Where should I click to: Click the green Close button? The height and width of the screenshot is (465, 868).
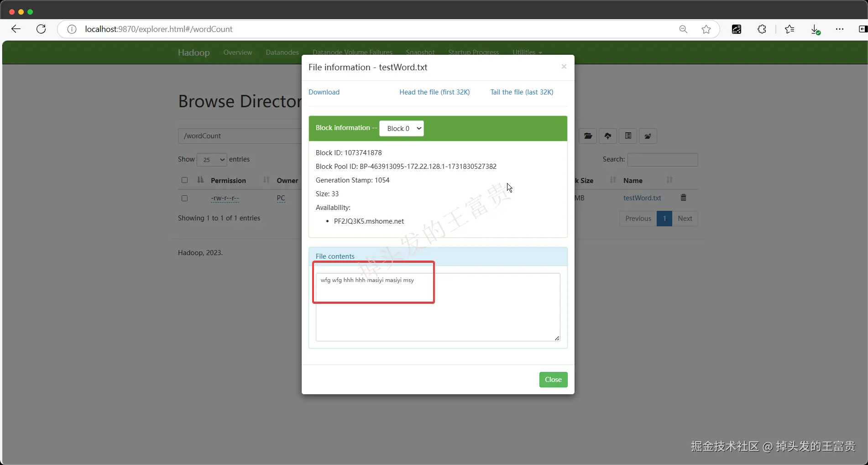[x=553, y=380]
